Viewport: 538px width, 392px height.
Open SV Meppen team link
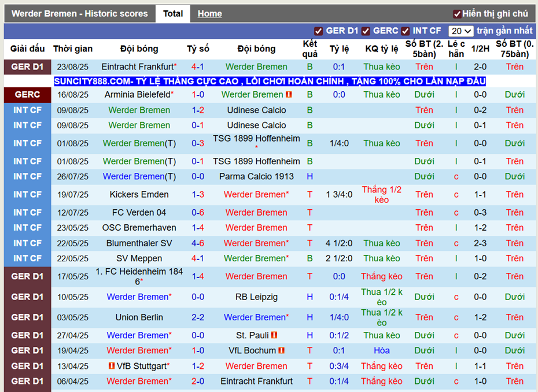pos(139,258)
